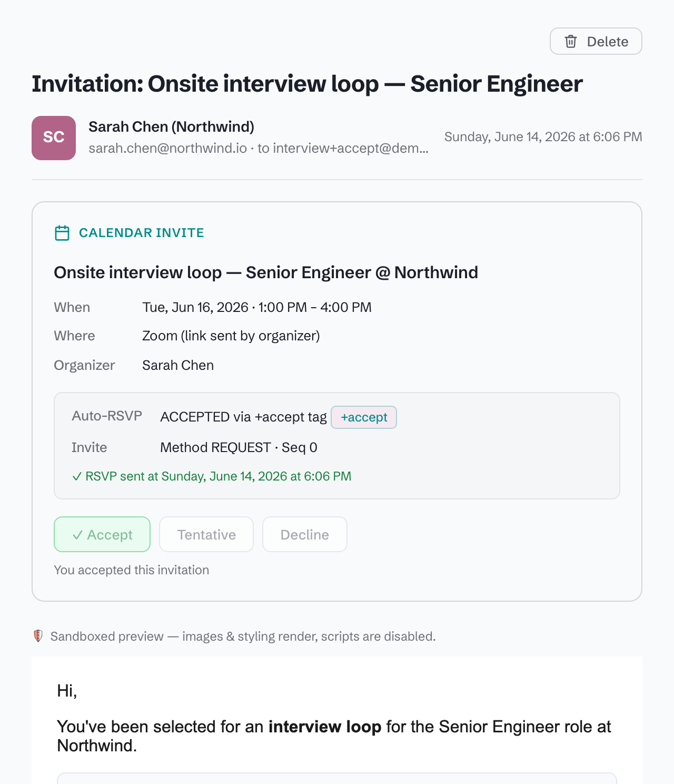Screen dimensions: 674x784
Task: Click the email subject heading
Action: (x=307, y=84)
